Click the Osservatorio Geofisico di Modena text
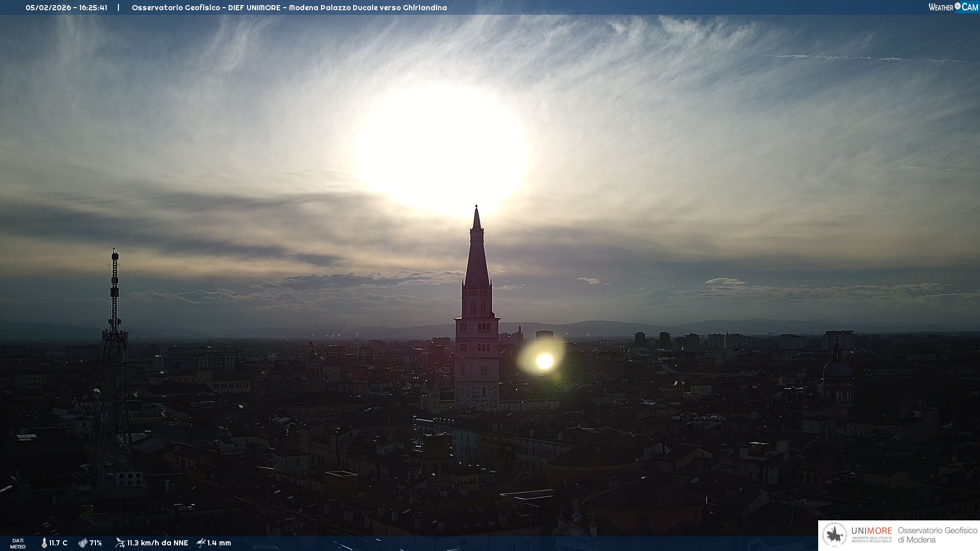Viewport: 980px width, 551px height. pyautogui.click(x=937, y=535)
